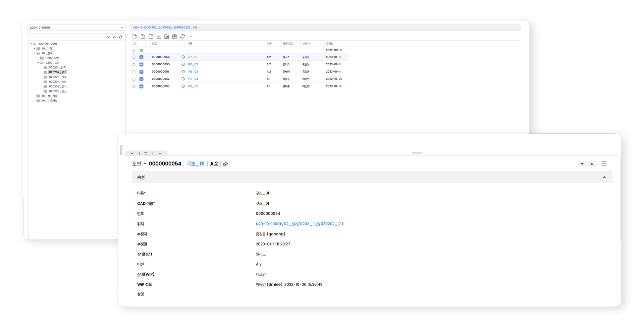644x325 pixels.
Task: Select the 020204_소방 folder in the tree
Action: [x=58, y=82]
